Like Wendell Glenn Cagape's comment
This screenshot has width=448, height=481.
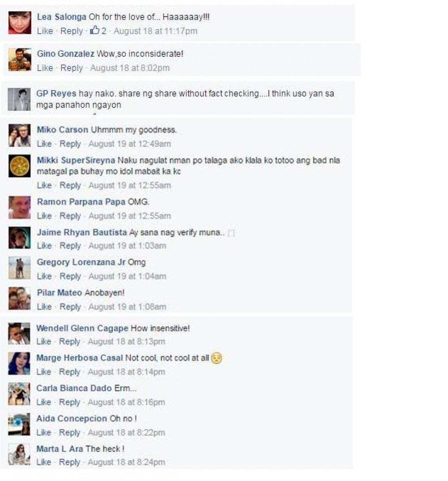point(43,341)
